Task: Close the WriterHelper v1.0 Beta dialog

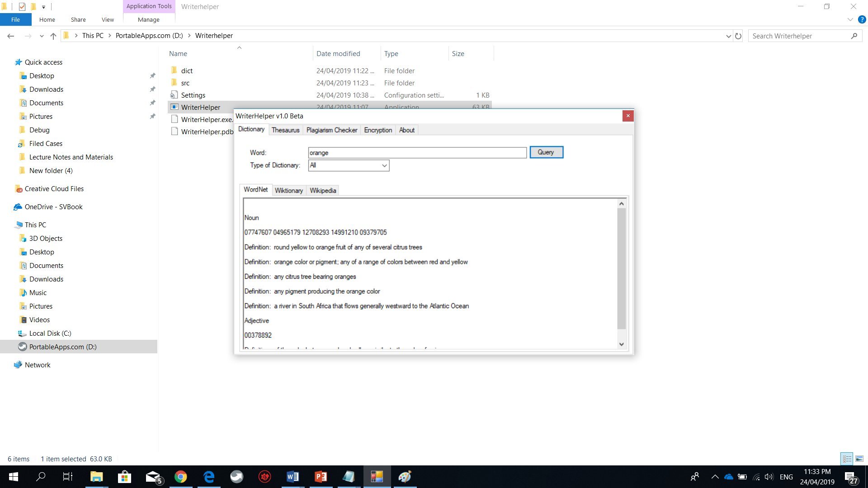Action: click(x=627, y=116)
